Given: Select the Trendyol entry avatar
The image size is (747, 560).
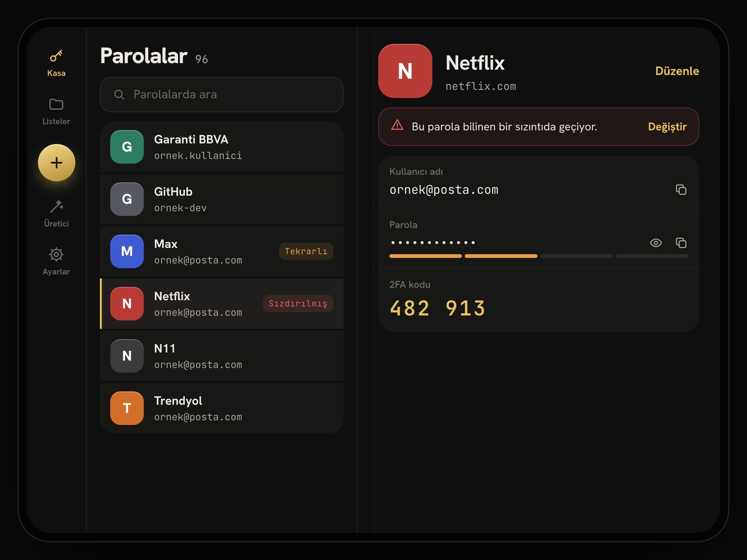Looking at the screenshot, I should 127,408.
